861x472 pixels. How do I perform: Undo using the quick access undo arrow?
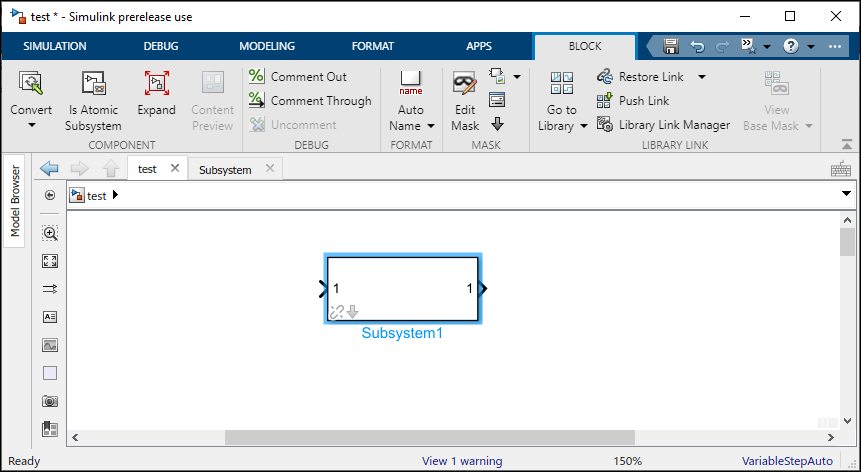coord(697,47)
